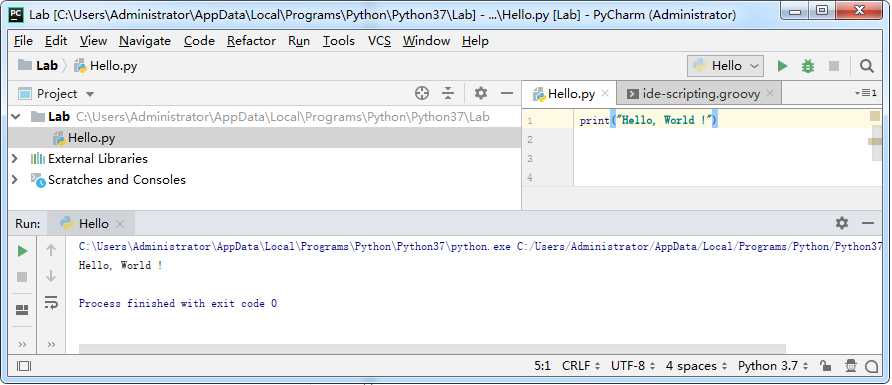Click the lock icon in the status bar
892x385 pixels.
(826, 366)
